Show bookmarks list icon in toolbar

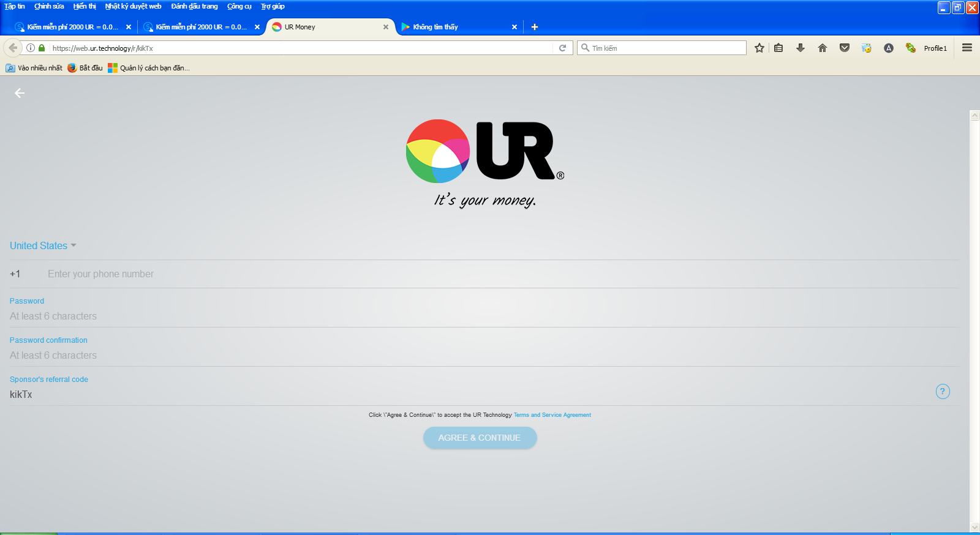click(778, 48)
